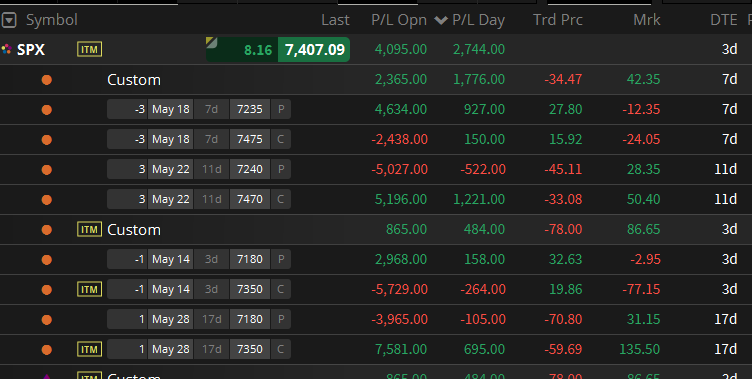Click orange dot of ITM Custom group
This screenshot has width=752, height=379.
coord(47,230)
